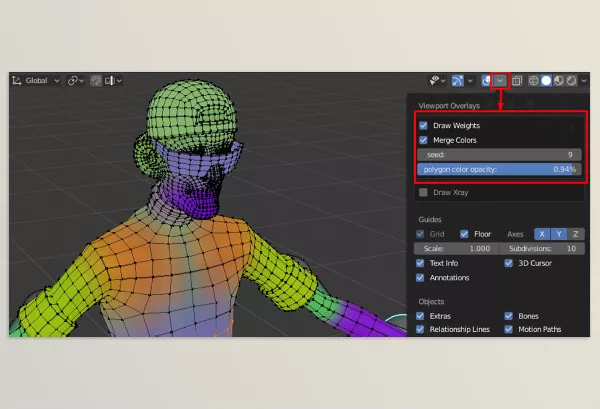Image resolution: width=600 pixels, height=409 pixels.
Task: Toggle the X-ray view icon
Action: pos(517,81)
